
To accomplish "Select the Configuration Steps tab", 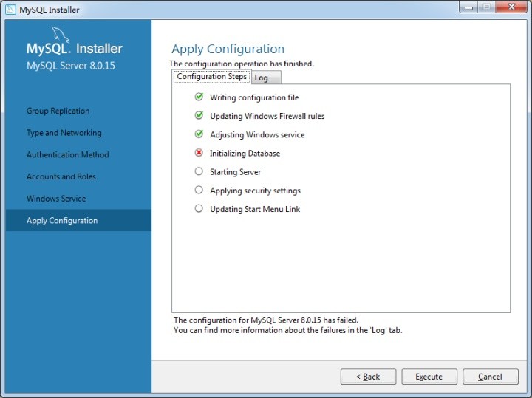I will pyautogui.click(x=212, y=77).
